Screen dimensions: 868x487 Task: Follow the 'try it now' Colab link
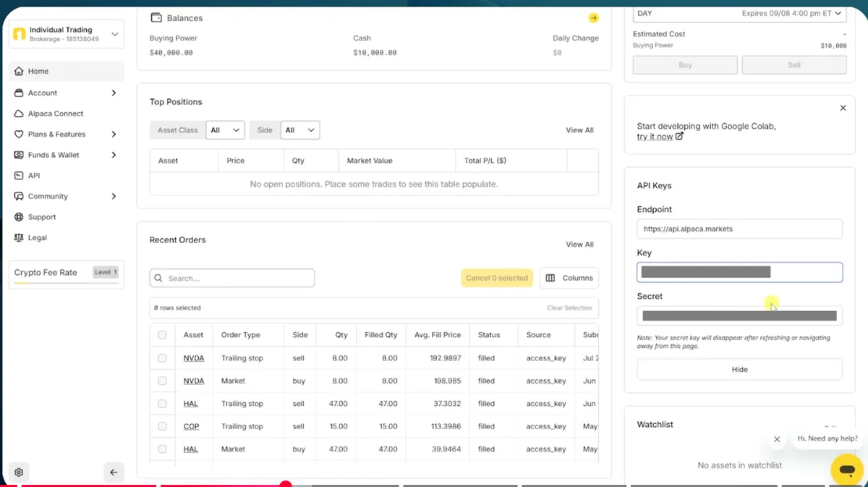tap(655, 137)
